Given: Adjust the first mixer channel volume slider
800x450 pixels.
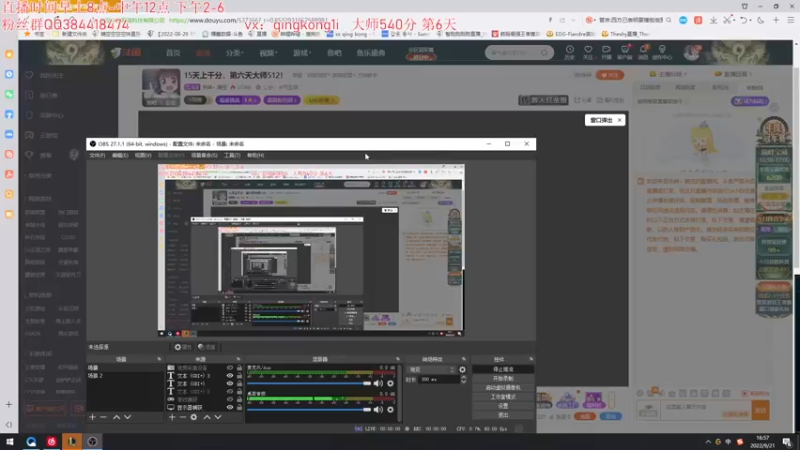Looking at the screenshot, I should 309,383.
